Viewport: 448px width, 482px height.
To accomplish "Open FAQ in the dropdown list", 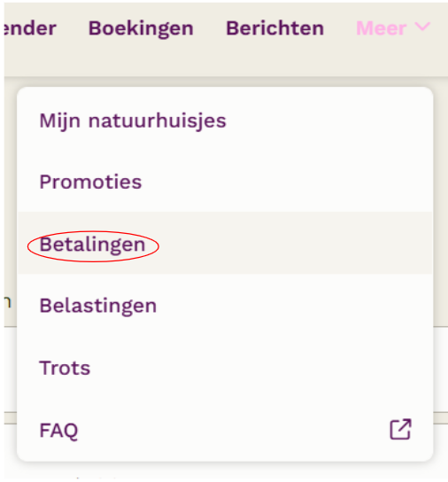I will (x=225, y=430).
